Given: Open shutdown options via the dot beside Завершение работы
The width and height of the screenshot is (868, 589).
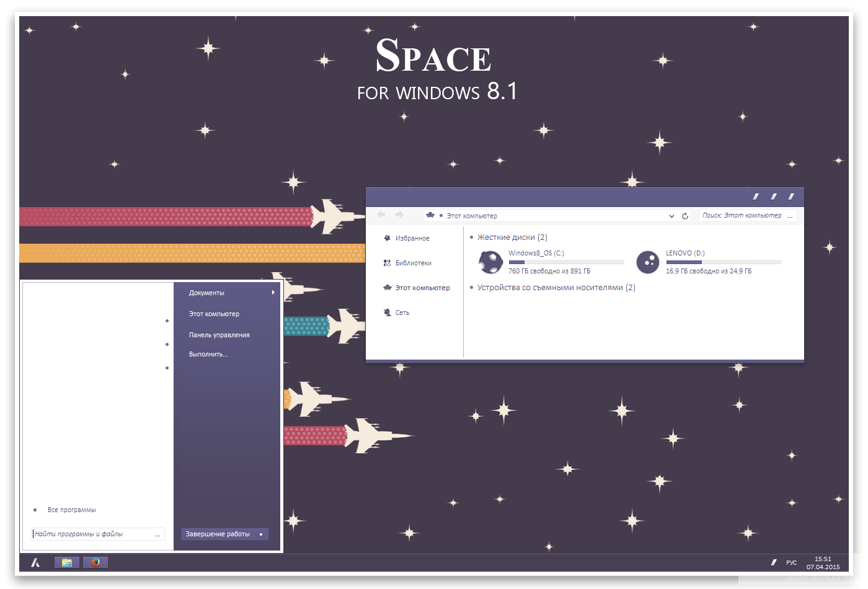Looking at the screenshot, I should 261,534.
